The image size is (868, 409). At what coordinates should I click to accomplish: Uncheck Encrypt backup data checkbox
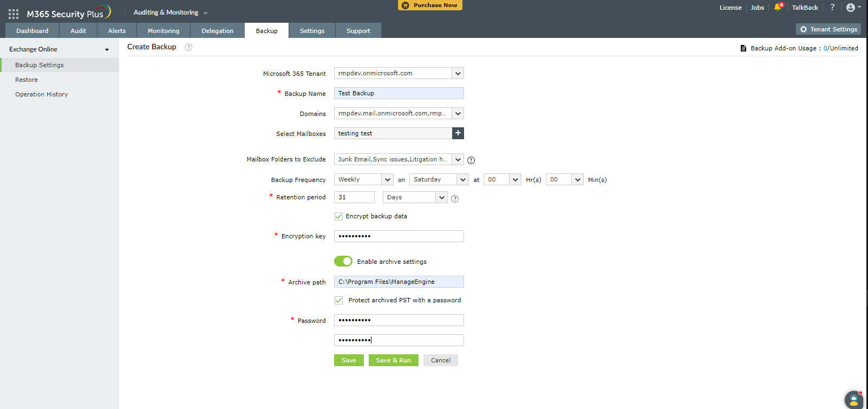pyautogui.click(x=338, y=216)
